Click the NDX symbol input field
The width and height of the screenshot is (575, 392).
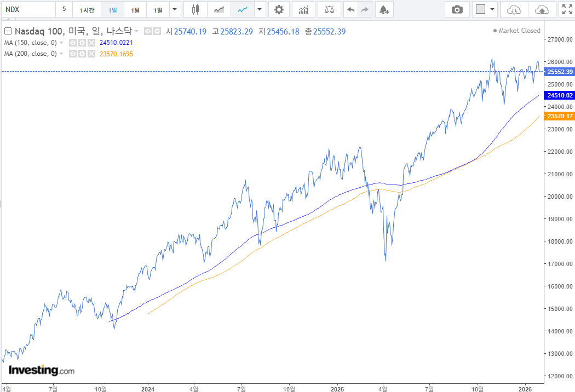[x=28, y=9]
